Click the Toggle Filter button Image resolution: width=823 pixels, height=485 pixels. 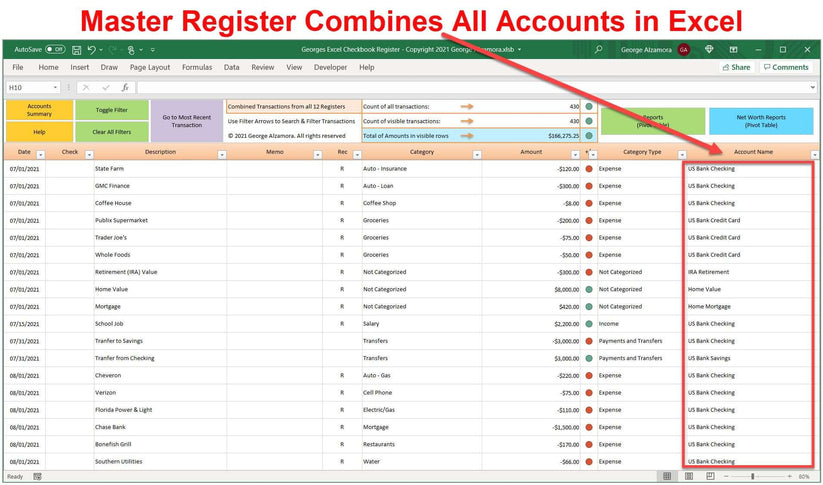click(111, 110)
